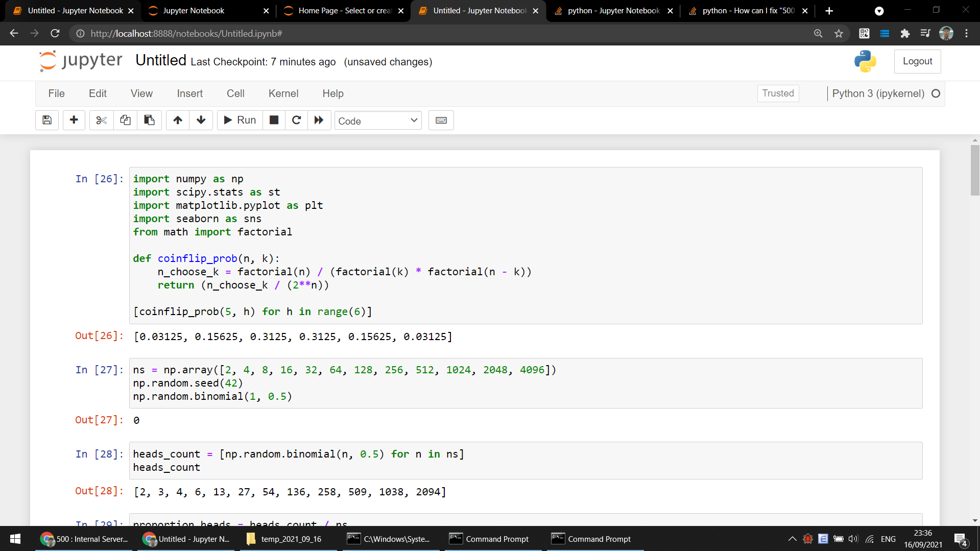Open the cell type dropdown showing Code
This screenshot has height=551, width=980.
(377, 121)
